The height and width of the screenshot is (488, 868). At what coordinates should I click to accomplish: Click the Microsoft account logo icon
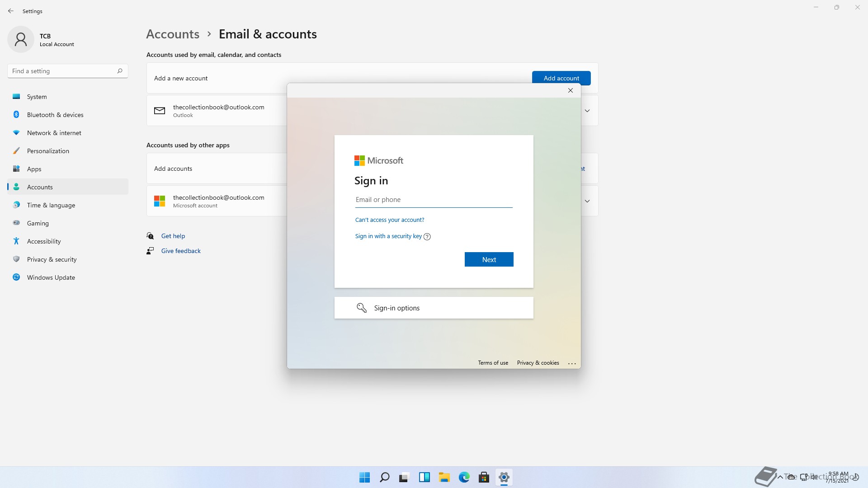[x=160, y=201]
